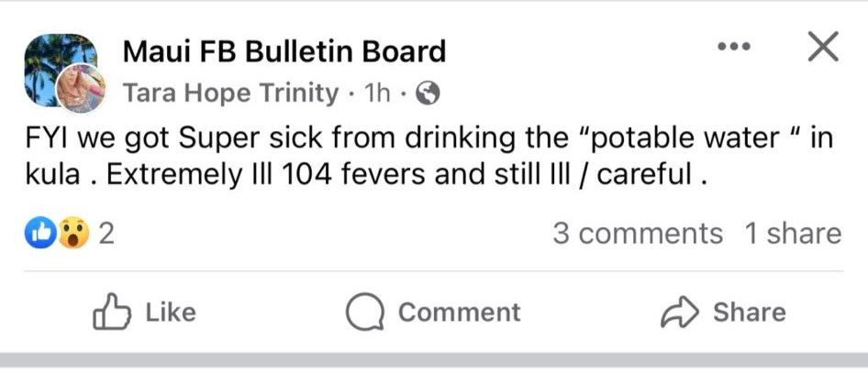Click the wow emoji reaction icon
The width and height of the screenshot is (868, 373).
[72, 235]
